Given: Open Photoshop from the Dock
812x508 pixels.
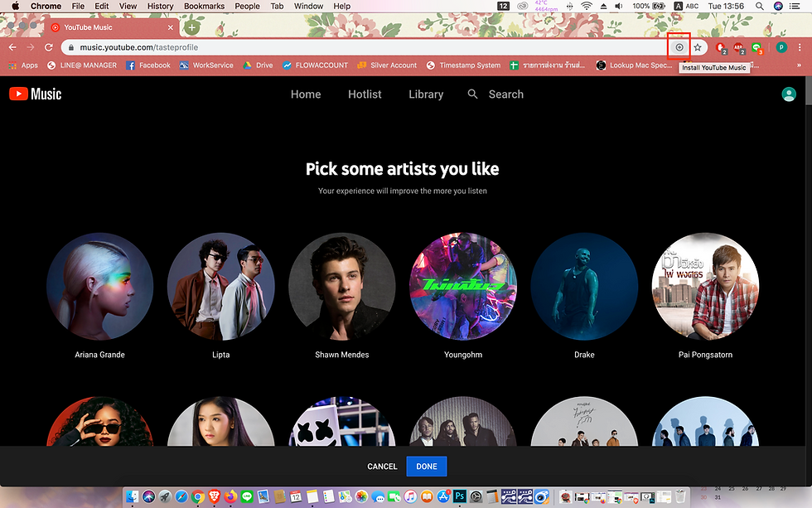Looking at the screenshot, I should click(459, 496).
